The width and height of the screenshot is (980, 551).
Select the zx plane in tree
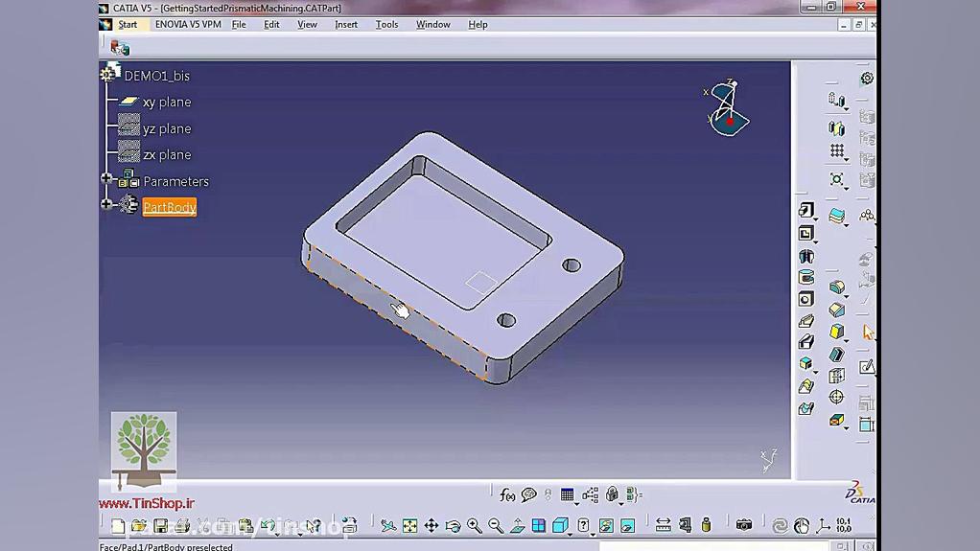pyautogui.click(x=166, y=154)
